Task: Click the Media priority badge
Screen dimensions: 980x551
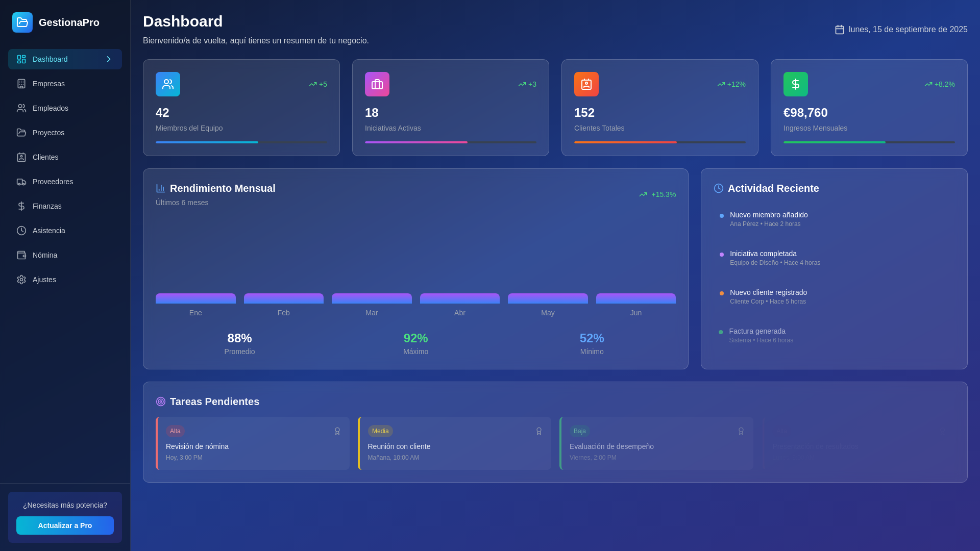Action: (380, 431)
